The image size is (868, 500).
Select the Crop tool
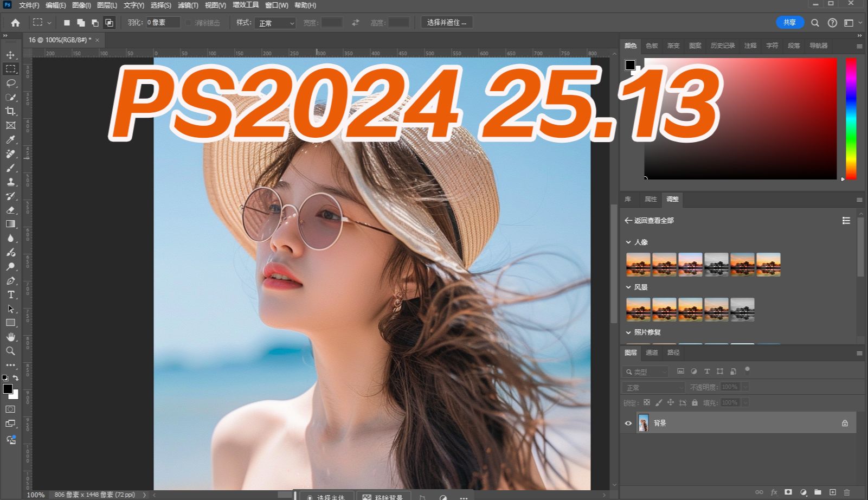point(10,111)
